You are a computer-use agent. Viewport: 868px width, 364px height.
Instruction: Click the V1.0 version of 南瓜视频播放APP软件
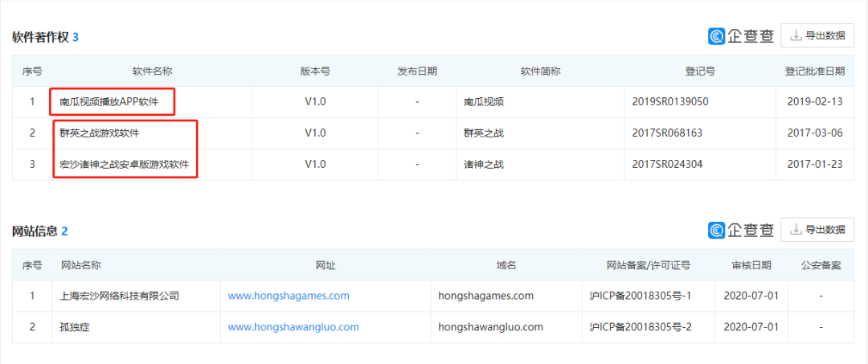coord(316,102)
